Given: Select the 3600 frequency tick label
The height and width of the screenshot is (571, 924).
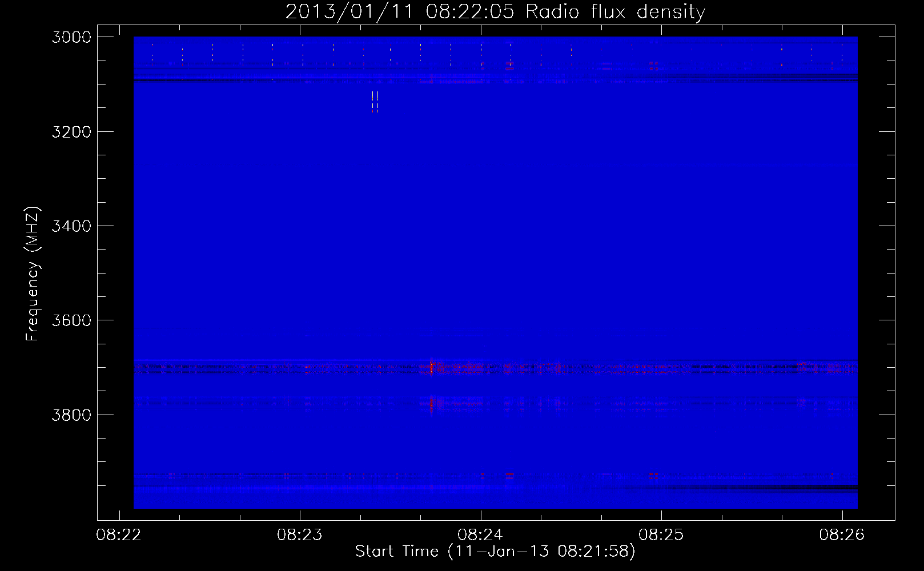Looking at the screenshot, I should click(71, 320).
